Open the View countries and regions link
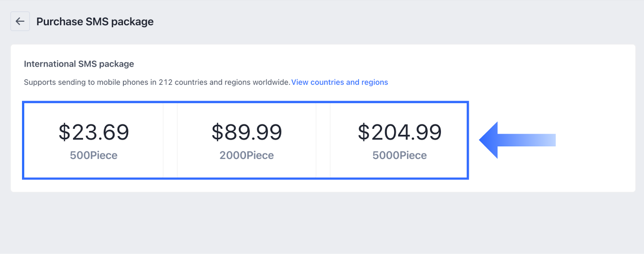 (339, 82)
